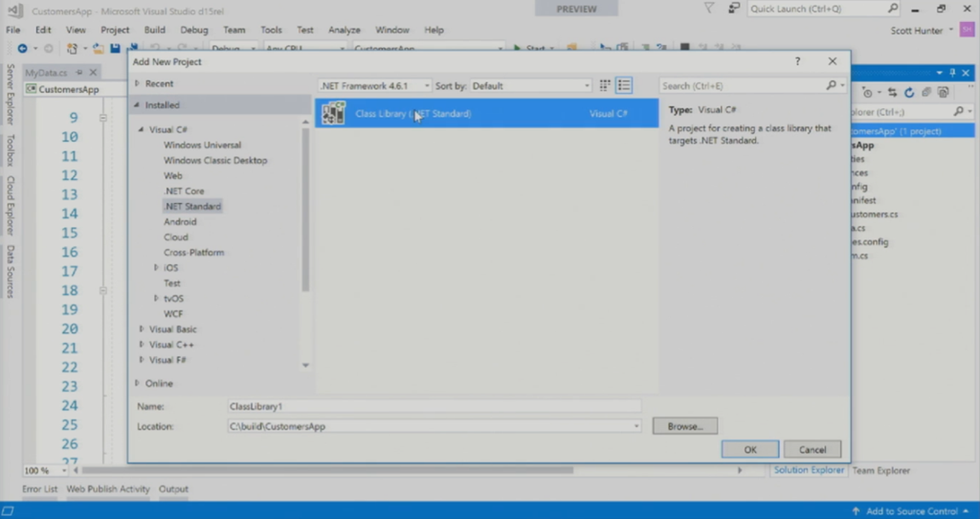Click the status bar icon at far left
980x519 pixels.
[8, 511]
